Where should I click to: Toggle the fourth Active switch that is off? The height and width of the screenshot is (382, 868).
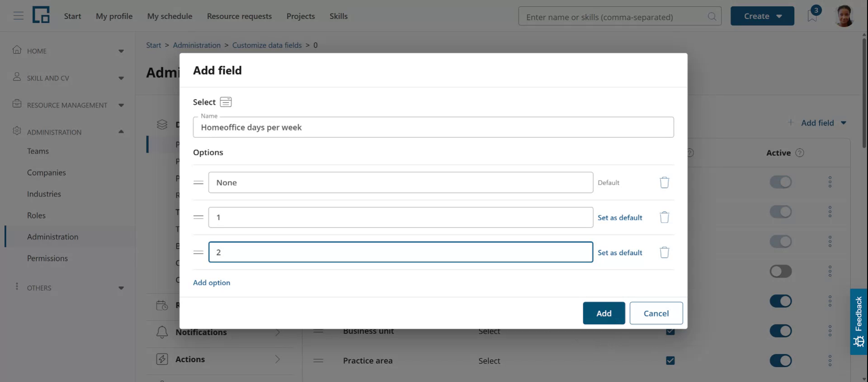point(781,271)
